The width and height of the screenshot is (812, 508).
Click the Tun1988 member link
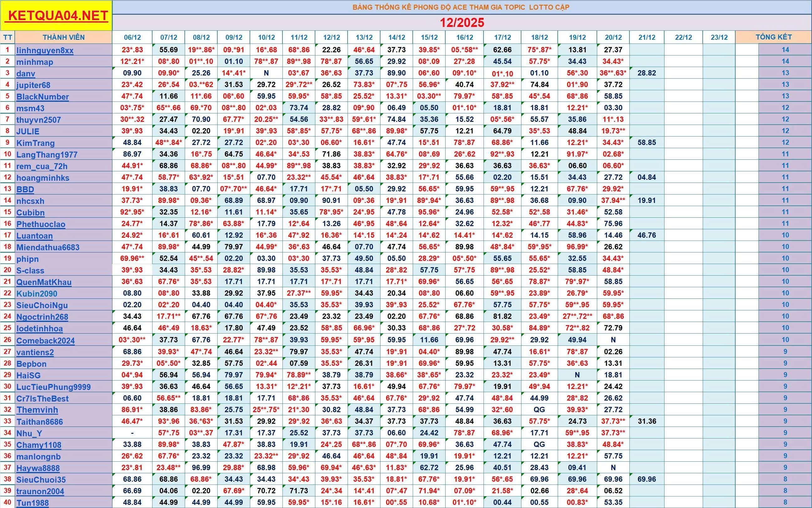[32, 503]
